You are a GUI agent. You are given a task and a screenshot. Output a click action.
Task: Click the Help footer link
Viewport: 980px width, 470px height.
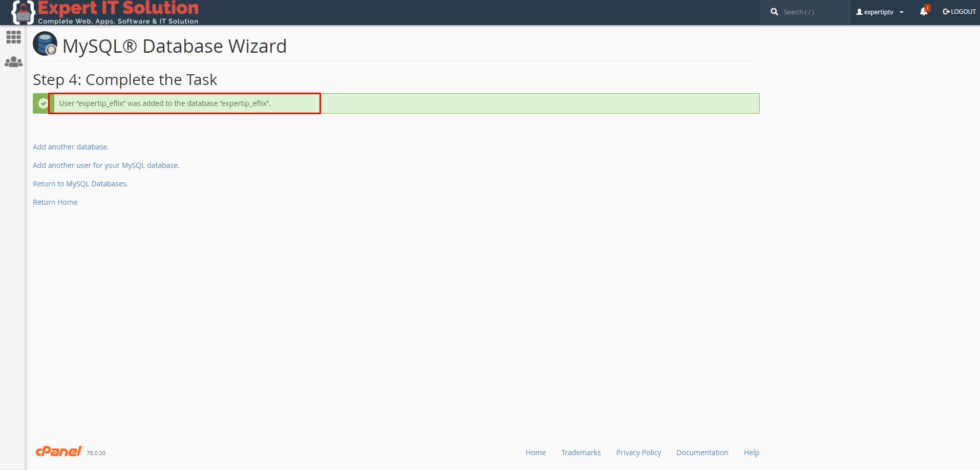click(751, 453)
